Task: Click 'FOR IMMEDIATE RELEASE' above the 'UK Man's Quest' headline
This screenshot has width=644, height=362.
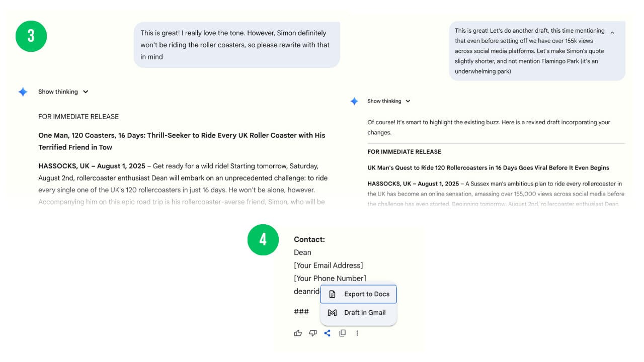Action: click(405, 152)
